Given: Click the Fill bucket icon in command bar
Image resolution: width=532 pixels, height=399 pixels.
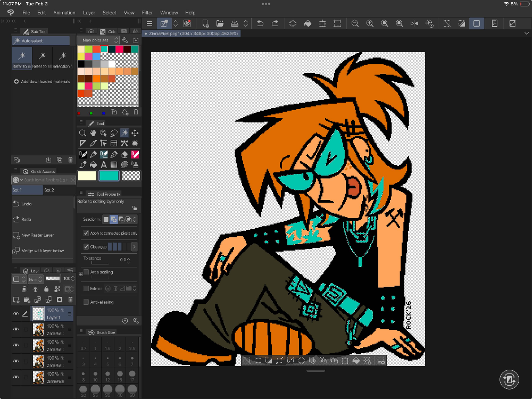Looking at the screenshot, I should (307, 23).
